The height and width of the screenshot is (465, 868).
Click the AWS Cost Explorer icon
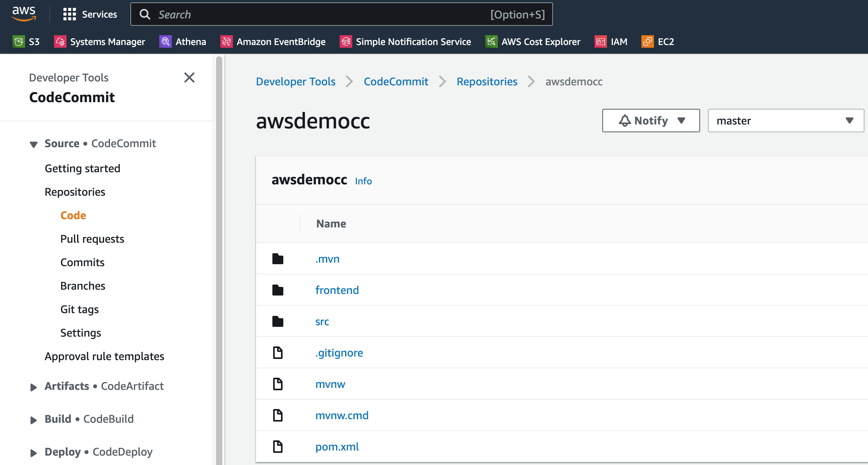coord(491,41)
